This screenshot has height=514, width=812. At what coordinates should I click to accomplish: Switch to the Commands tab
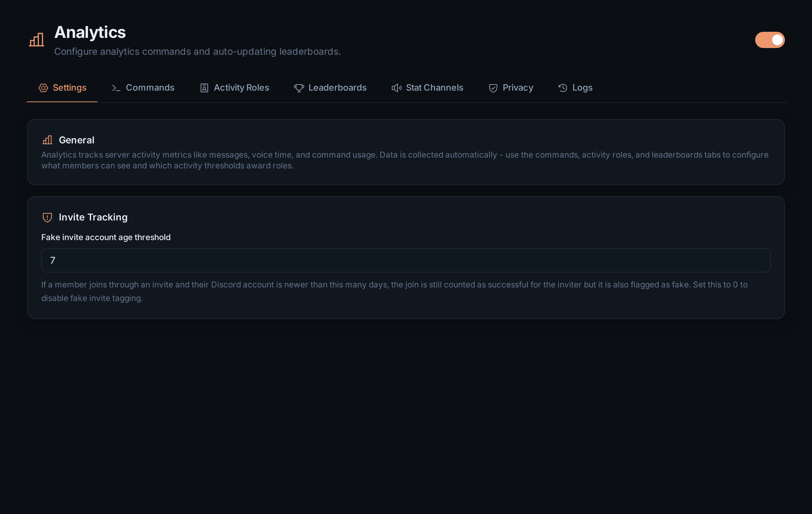point(143,88)
